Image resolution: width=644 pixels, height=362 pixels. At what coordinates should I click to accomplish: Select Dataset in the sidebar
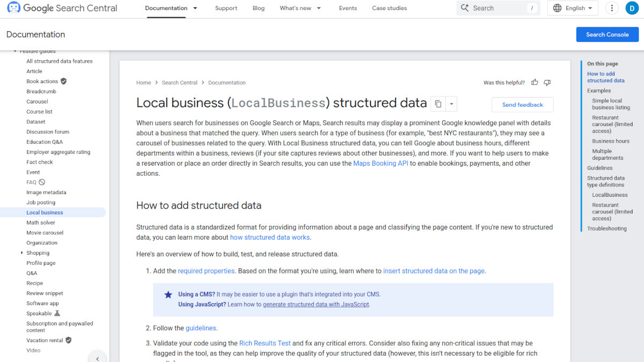tap(36, 122)
